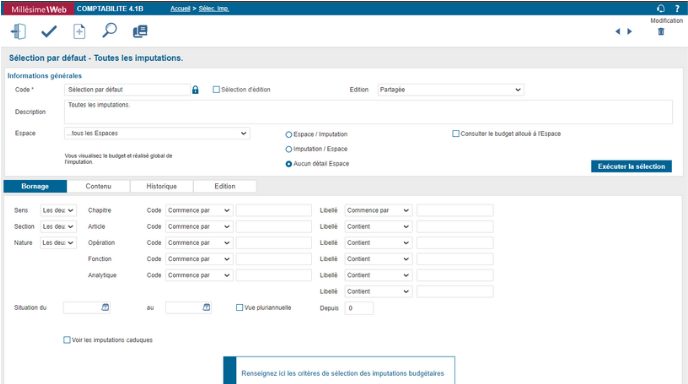Check Voir les imputations caduques
Screen dimensions: 688x384
[x=67, y=340]
